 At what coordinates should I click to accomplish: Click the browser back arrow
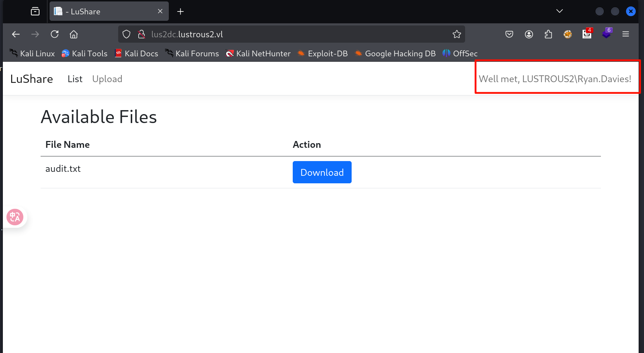point(16,34)
